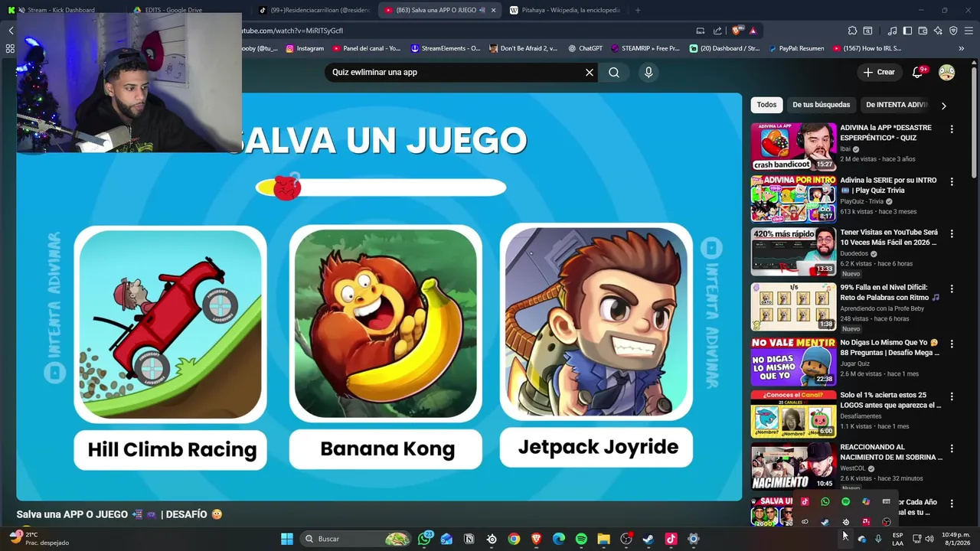Image resolution: width=980 pixels, height=551 pixels.
Task: Open the Panel del canal bookmark
Action: click(x=366, y=48)
